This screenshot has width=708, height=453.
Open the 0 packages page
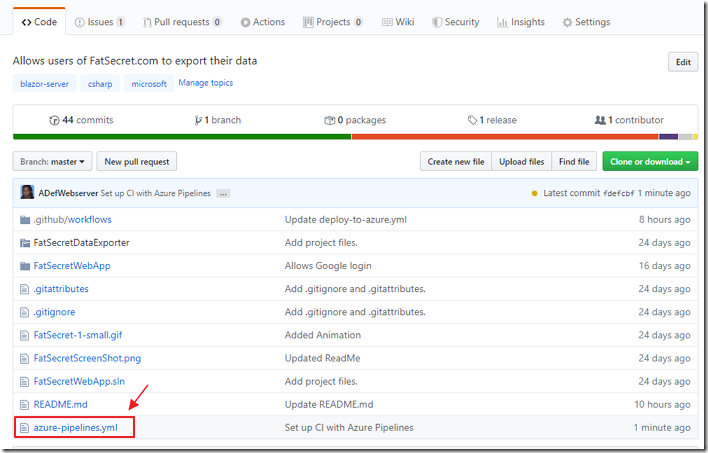[x=355, y=120]
